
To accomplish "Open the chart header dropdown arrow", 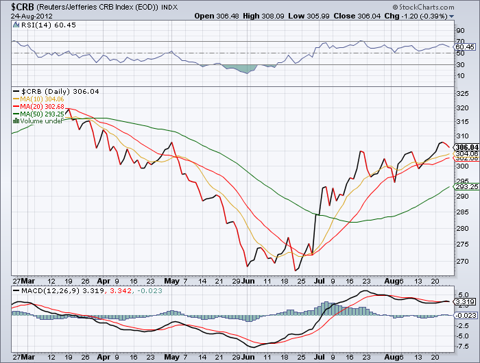I will pyautogui.click(x=451, y=16).
